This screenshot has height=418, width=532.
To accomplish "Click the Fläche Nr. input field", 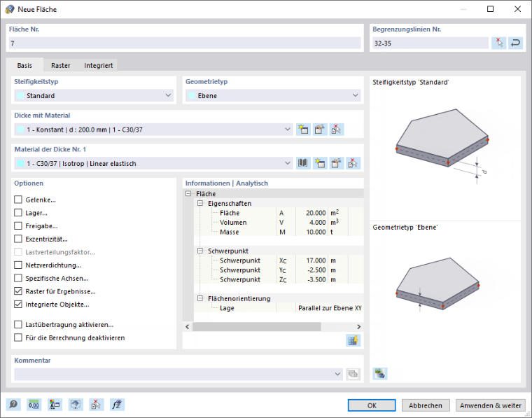I will pyautogui.click(x=185, y=43).
